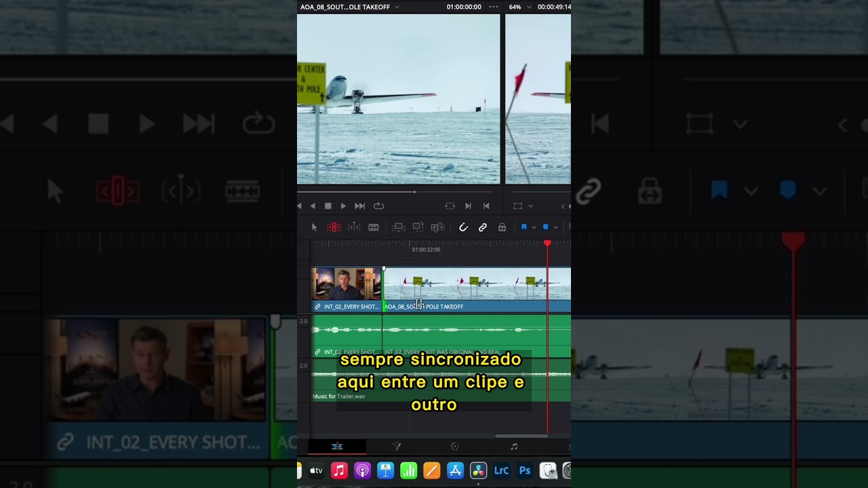Open the App Store from the Dock
The height and width of the screenshot is (488, 868).
pyautogui.click(x=455, y=470)
